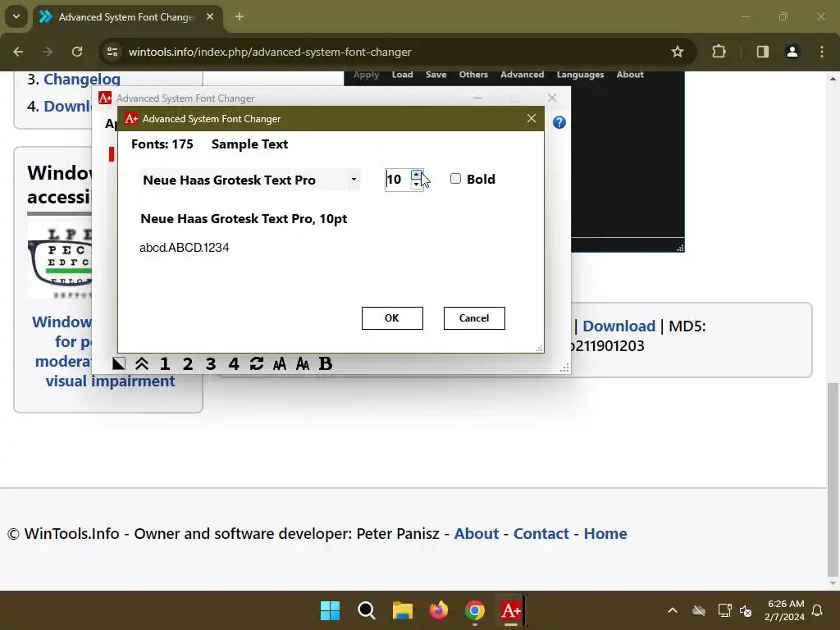Select profile 3 in the bottom toolbar
The width and height of the screenshot is (840, 630).
pos(211,363)
